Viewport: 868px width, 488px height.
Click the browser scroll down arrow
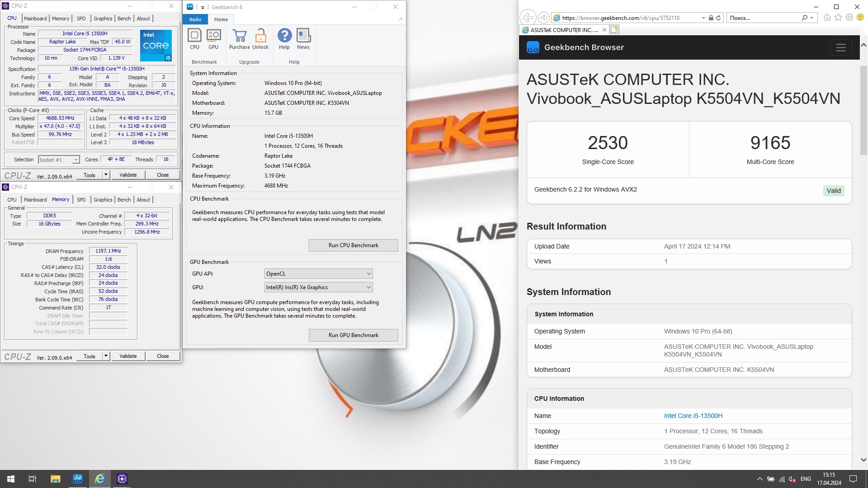(863, 460)
